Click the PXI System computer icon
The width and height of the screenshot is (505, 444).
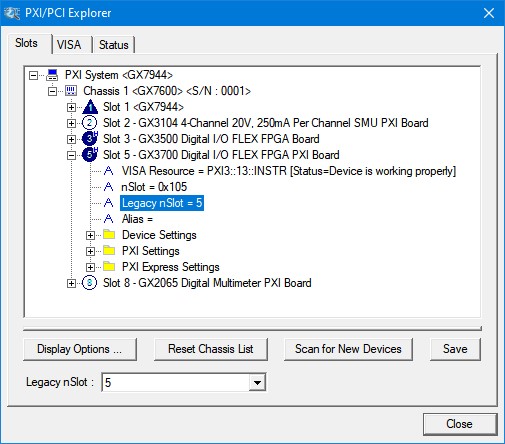[52, 75]
